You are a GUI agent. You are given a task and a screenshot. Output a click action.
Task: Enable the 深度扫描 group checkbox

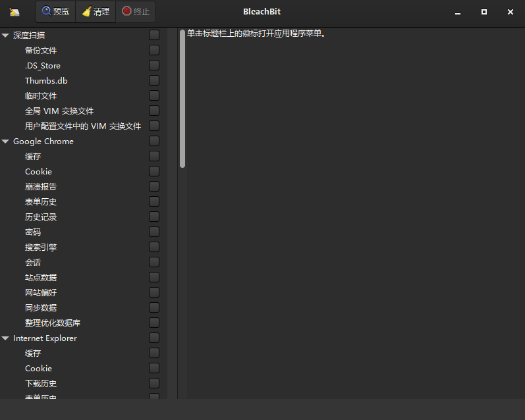pos(154,35)
